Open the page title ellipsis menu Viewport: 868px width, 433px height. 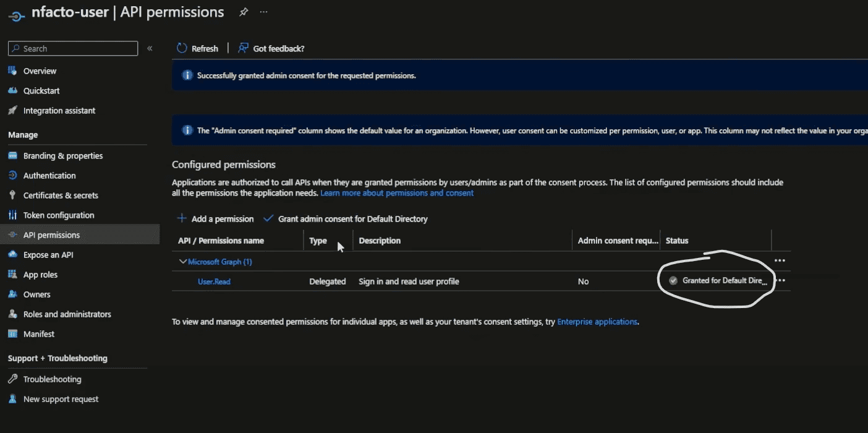pos(263,11)
